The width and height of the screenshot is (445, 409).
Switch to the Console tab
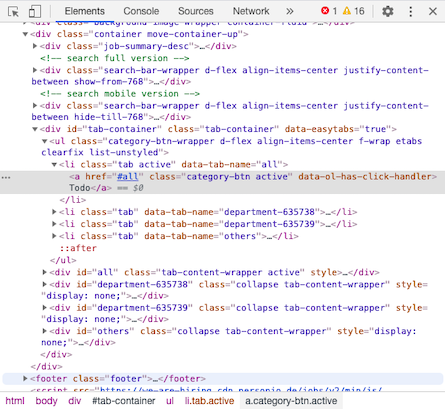click(141, 11)
